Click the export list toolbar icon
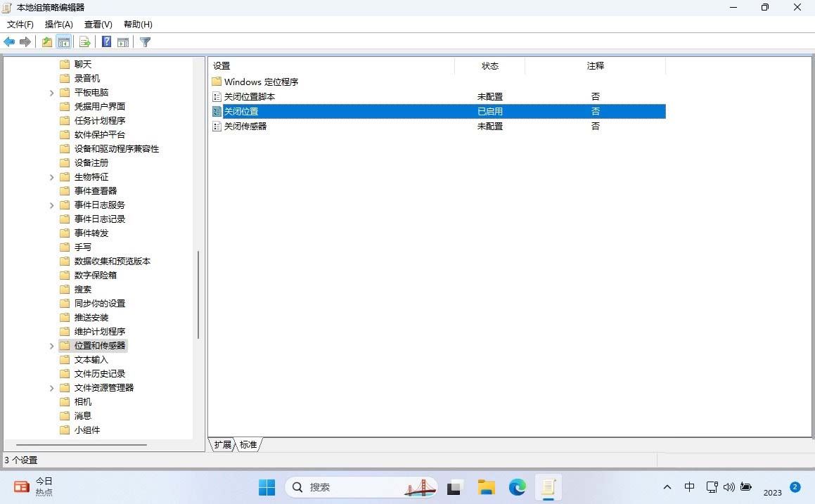This screenshot has width=815, height=504. [84, 41]
